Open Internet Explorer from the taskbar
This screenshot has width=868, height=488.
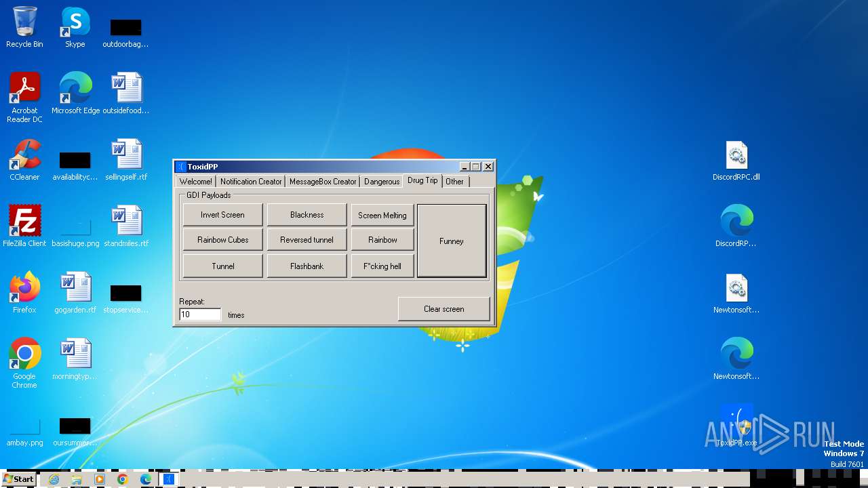point(54,479)
